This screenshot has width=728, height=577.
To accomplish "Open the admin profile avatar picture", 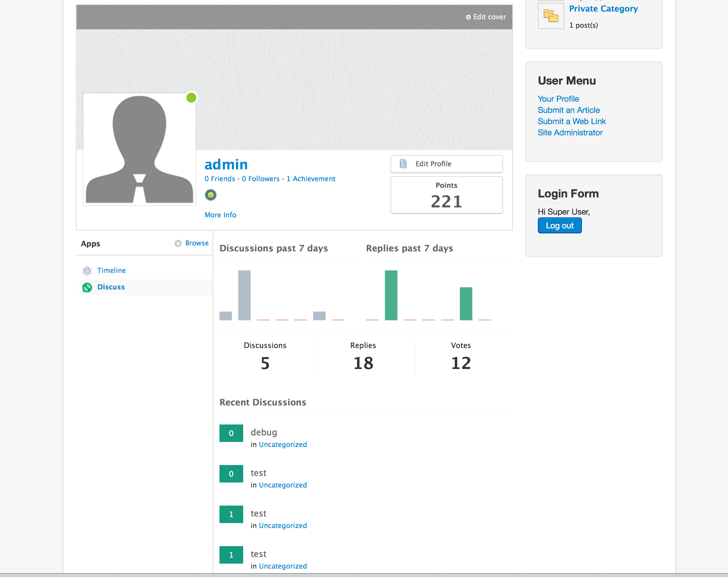I will (x=140, y=149).
